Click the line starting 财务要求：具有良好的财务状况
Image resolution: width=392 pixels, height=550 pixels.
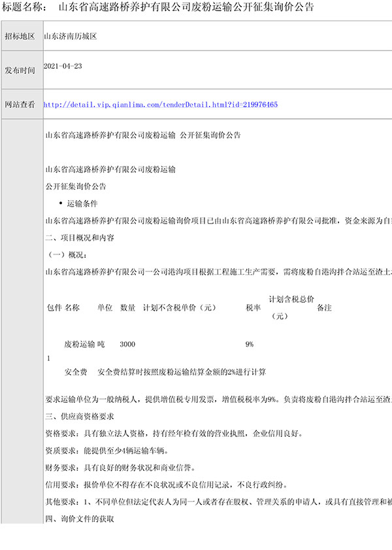pos(121,468)
